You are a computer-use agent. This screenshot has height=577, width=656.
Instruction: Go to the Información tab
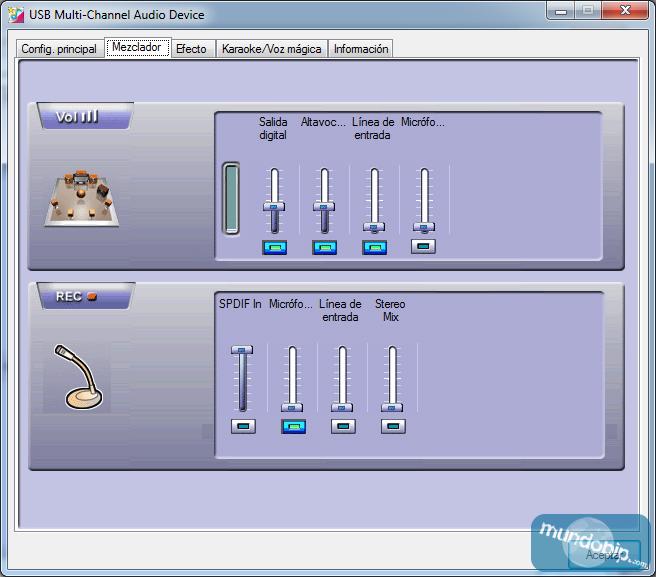pos(361,49)
